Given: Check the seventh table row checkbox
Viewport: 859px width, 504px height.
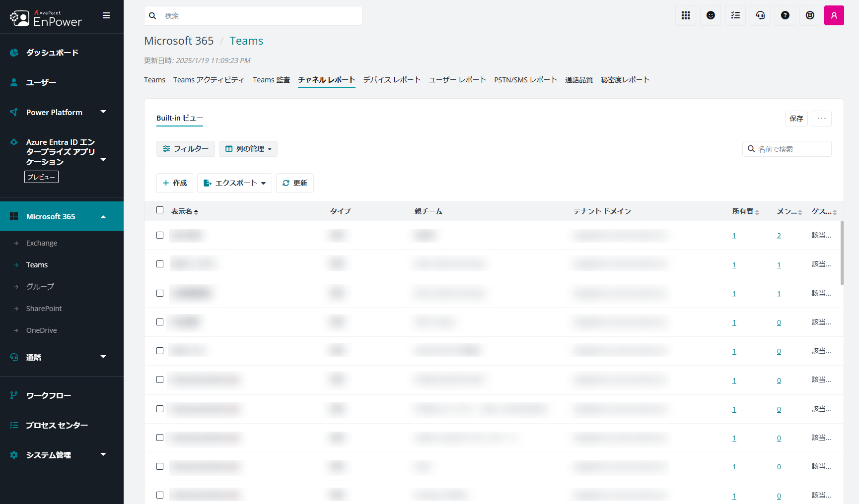Looking at the screenshot, I should [x=160, y=409].
